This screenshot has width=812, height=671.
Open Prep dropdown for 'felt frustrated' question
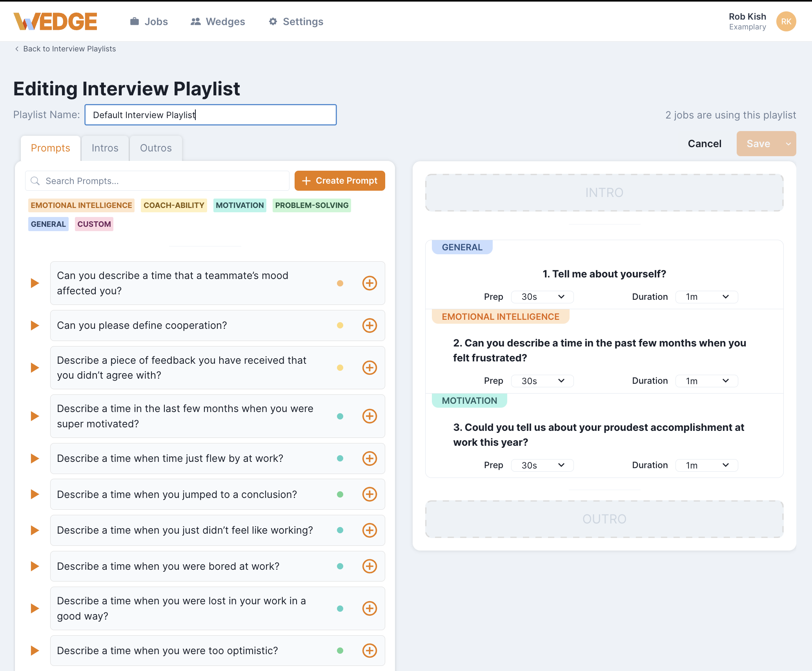click(543, 381)
